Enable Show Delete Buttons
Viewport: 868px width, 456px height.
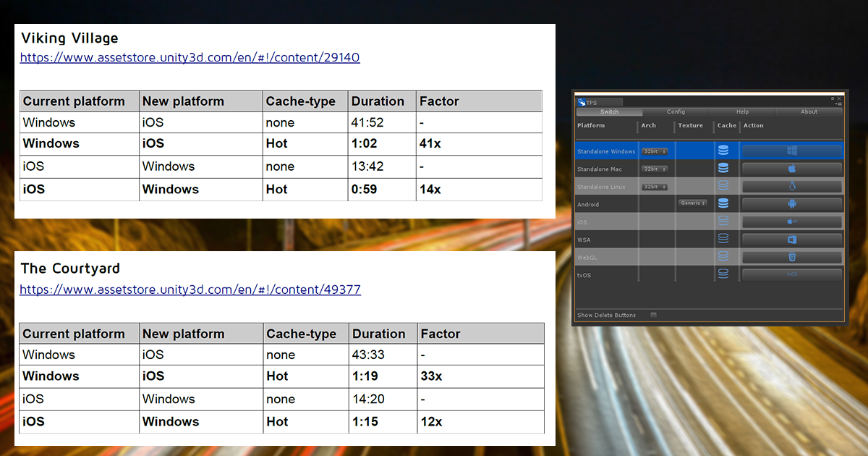(x=653, y=315)
